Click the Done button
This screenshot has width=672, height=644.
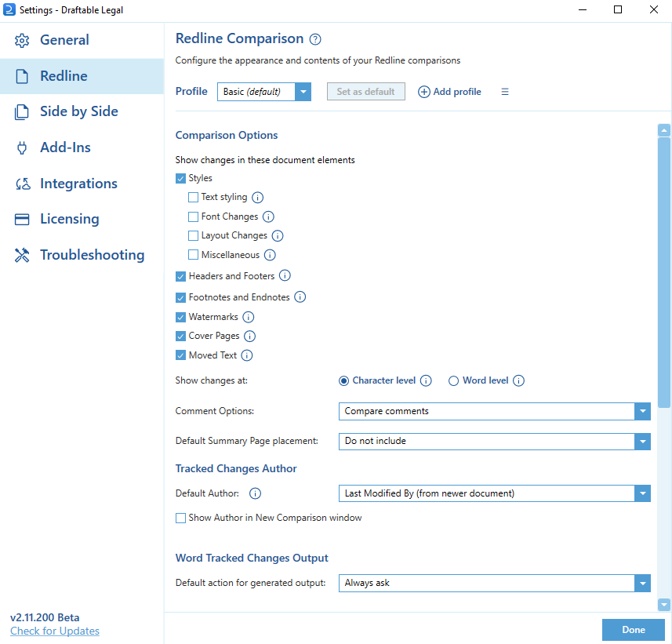pyautogui.click(x=634, y=630)
